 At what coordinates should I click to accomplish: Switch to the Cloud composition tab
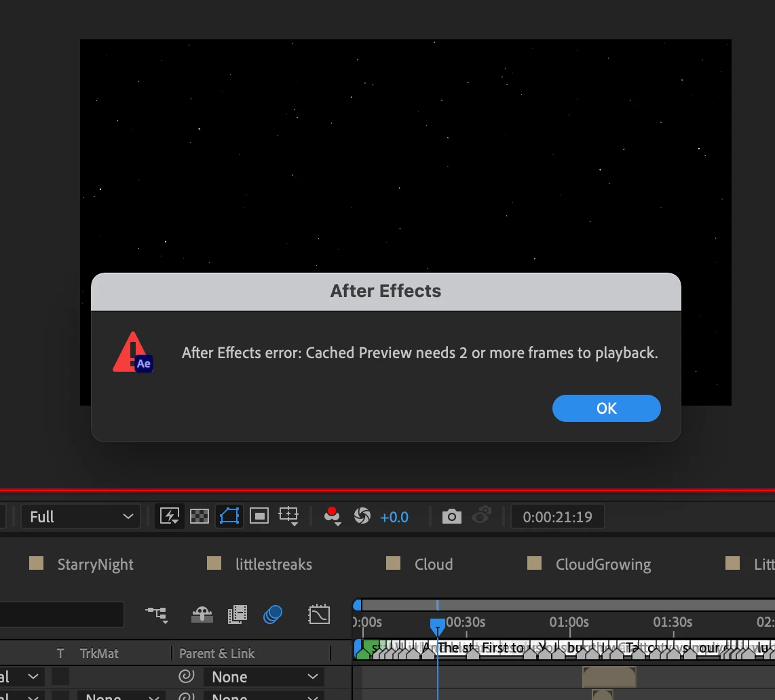tap(434, 564)
